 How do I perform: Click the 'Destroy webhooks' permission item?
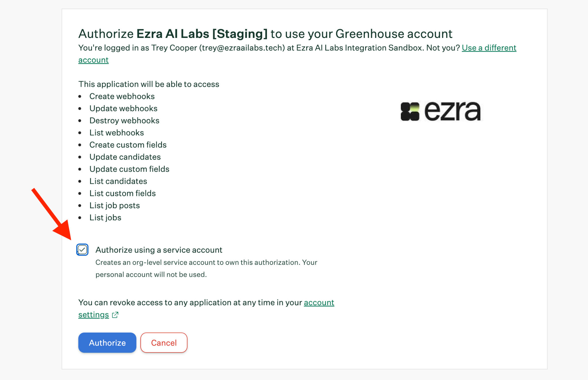(124, 121)
